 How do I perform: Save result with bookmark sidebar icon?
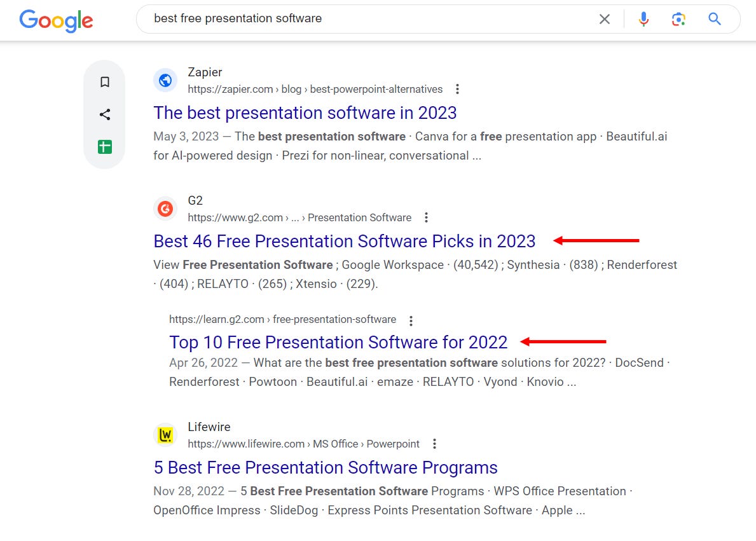click(105, 82)
